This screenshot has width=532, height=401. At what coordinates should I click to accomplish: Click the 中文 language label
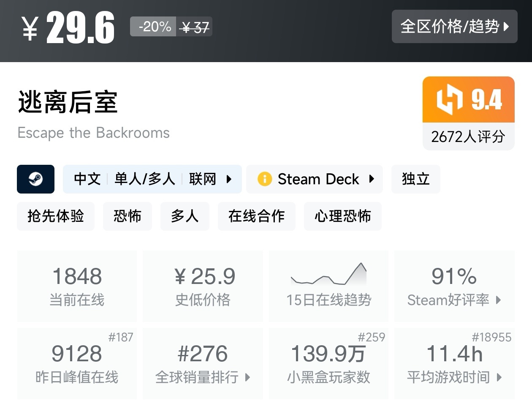[87, 179]
